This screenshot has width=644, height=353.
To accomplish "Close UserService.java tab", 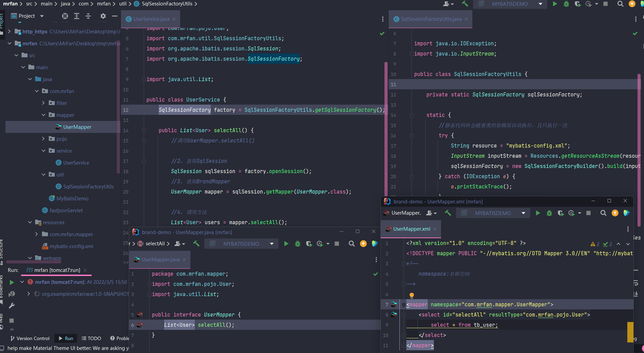I will (x=174, y=19).
